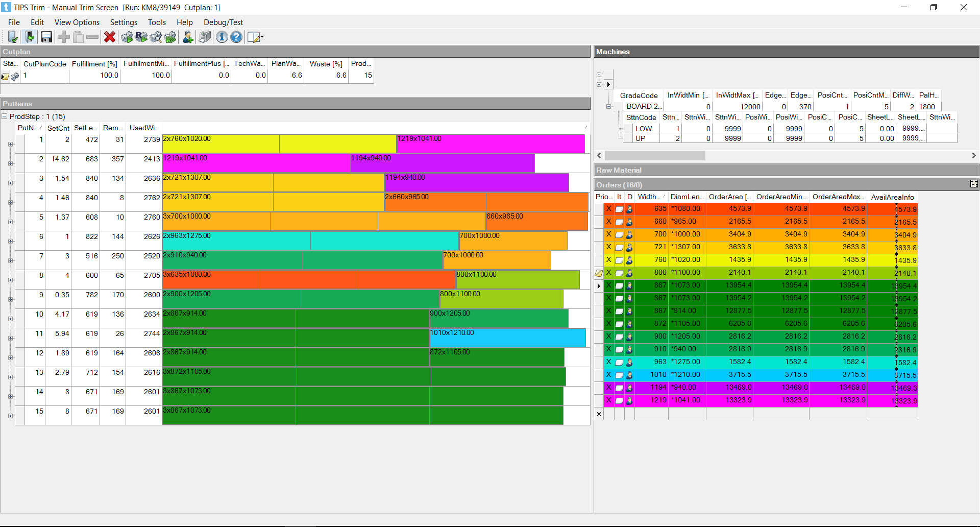Click the floppy disk save icon
This screenshot has width=980, height=527.
tap(46, 37)
